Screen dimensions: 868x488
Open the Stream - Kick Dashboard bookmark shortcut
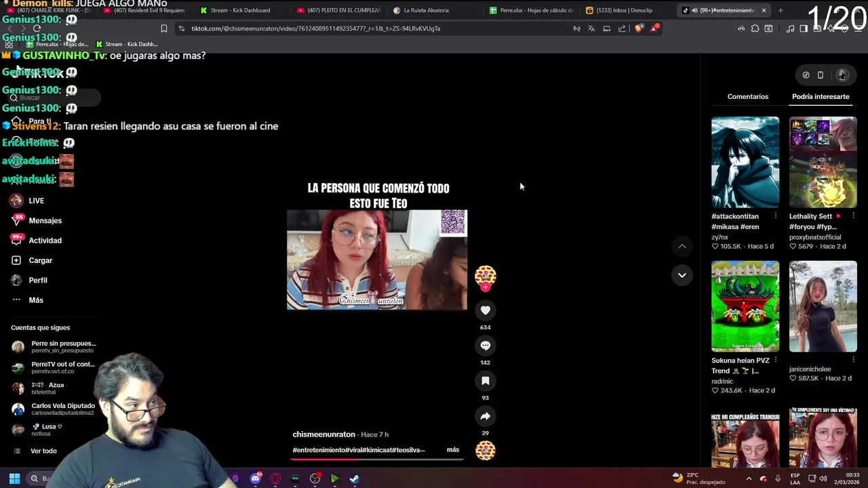pos(127,44)
